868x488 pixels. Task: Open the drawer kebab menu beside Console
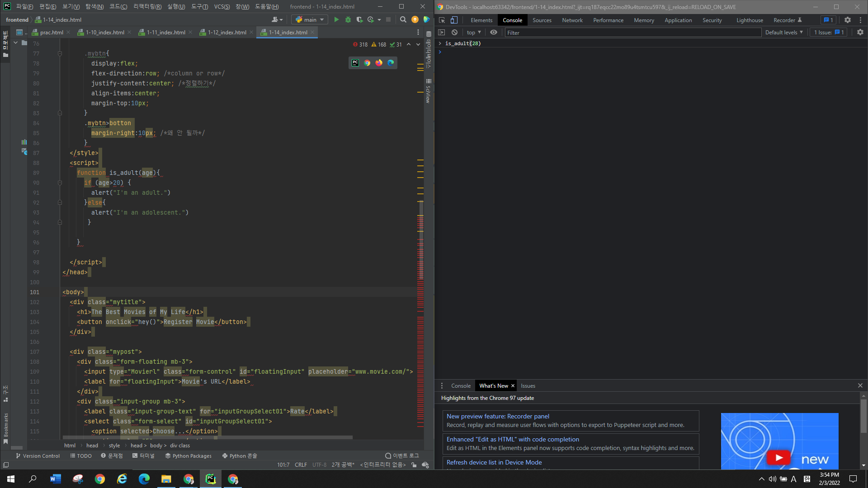pos(442,385)
